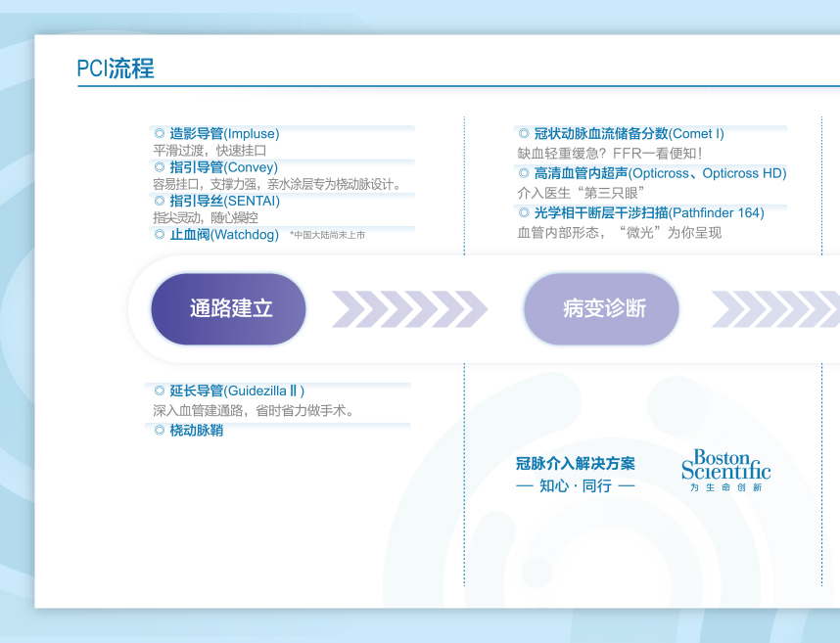The width and height of the screenshot is (840, 643).
Task: Click chevron arrows after 通路建立
Action: tap(410, 309)
